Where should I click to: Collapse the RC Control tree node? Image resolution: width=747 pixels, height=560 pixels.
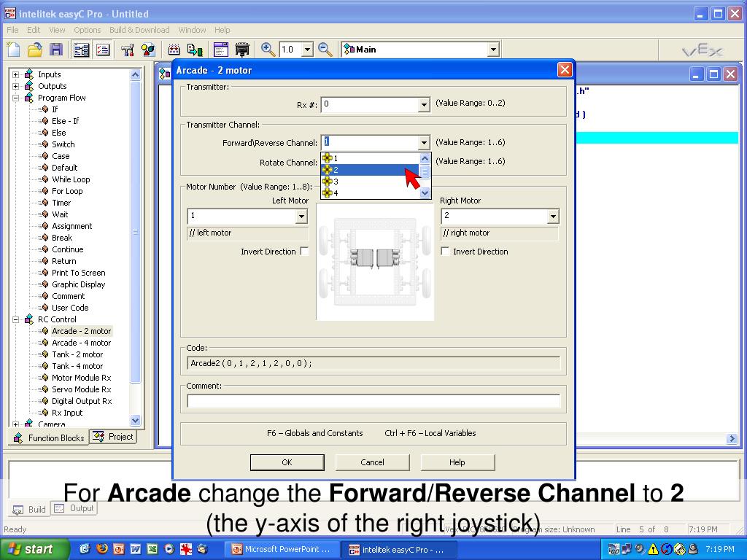click(16, 319)
